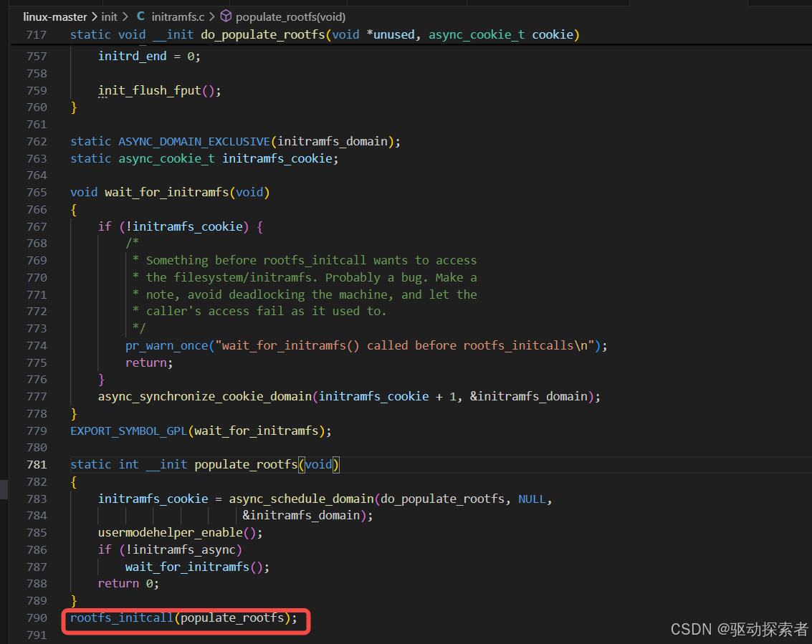The image size is (812, 644).
Task: Click the string literal on line 774
Action: [x=405, y=345]
